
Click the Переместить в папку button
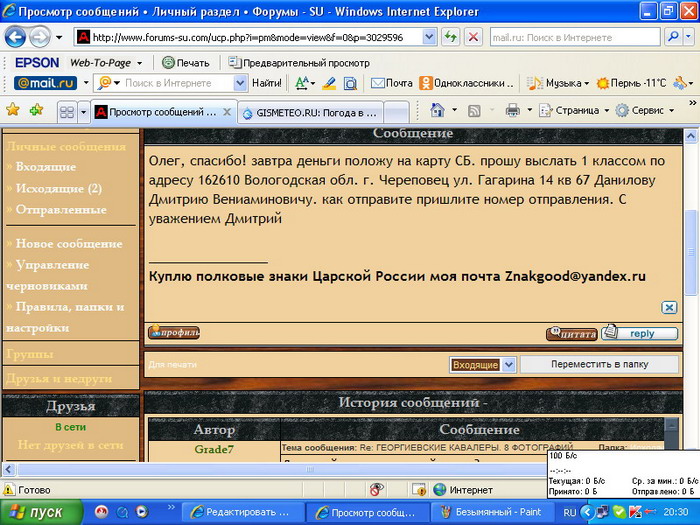600,365
